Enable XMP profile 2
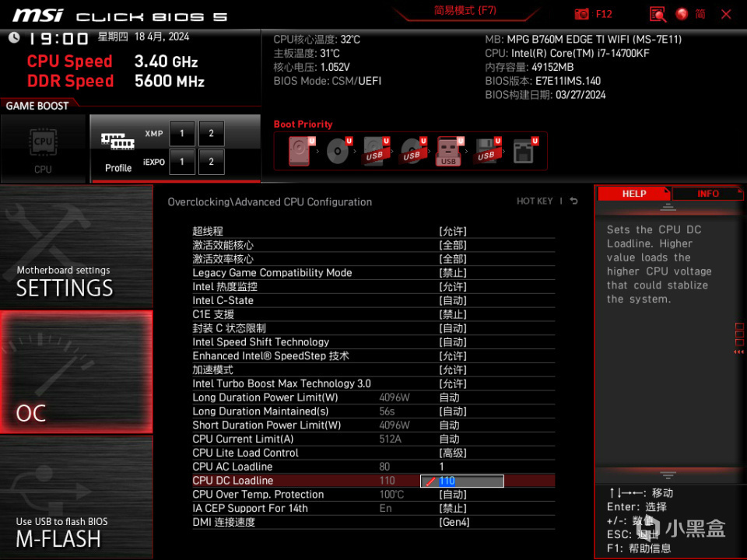Image resolution: width=747 pixels, height=560 pixels. 211,133
